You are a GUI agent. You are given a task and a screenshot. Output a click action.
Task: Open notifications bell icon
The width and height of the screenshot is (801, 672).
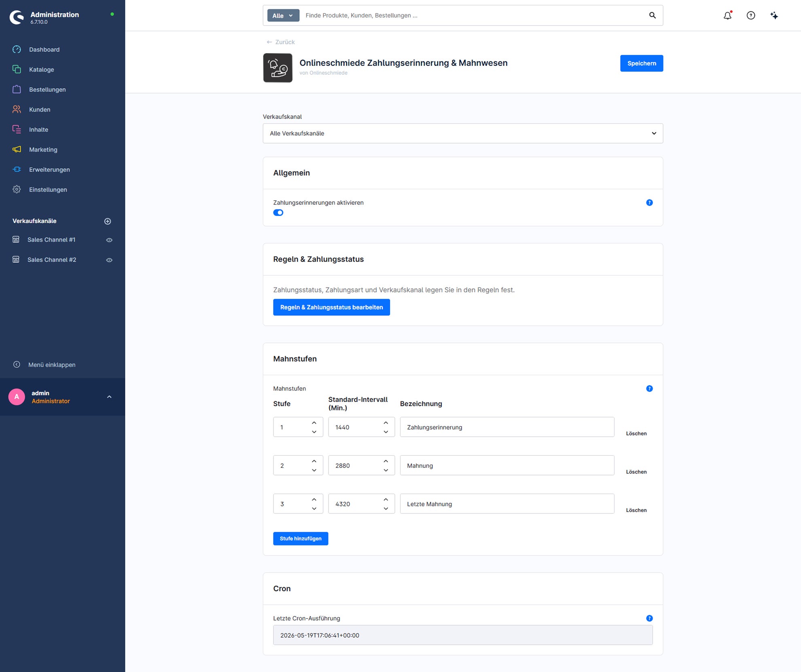(728, 15)
